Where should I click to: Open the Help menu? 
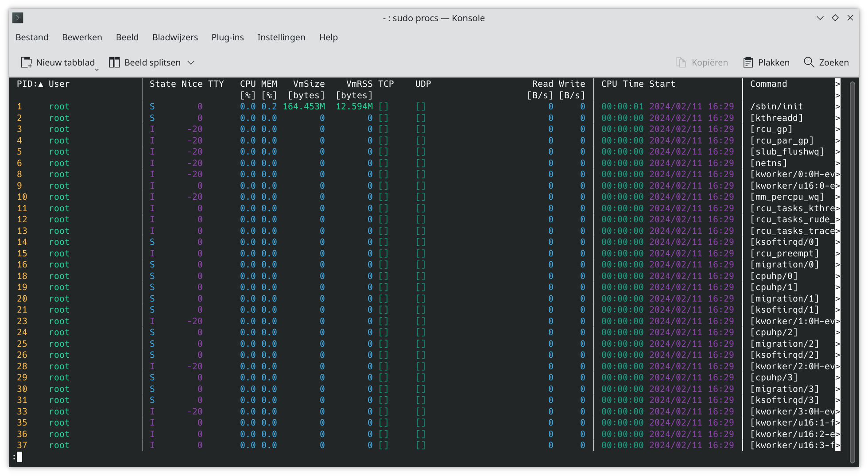(x=329, y=37)
